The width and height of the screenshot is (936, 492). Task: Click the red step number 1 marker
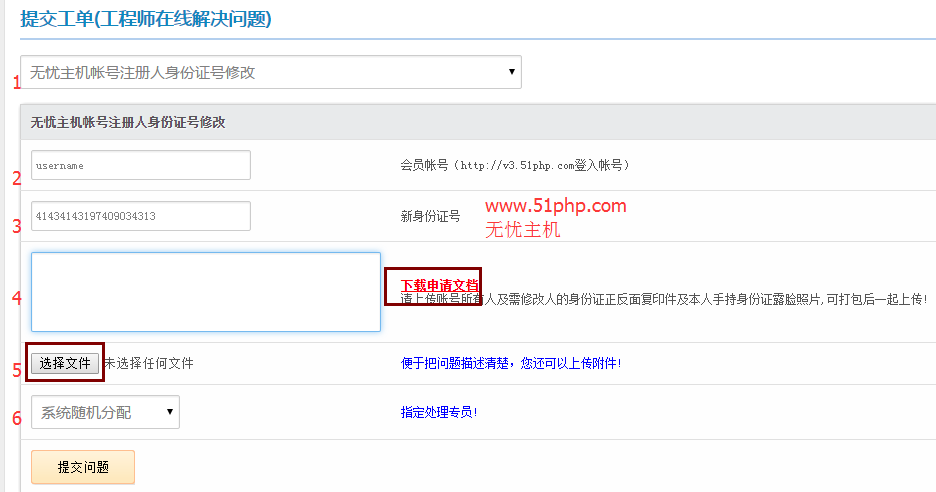pyautogui.click(x=15, y=83)
